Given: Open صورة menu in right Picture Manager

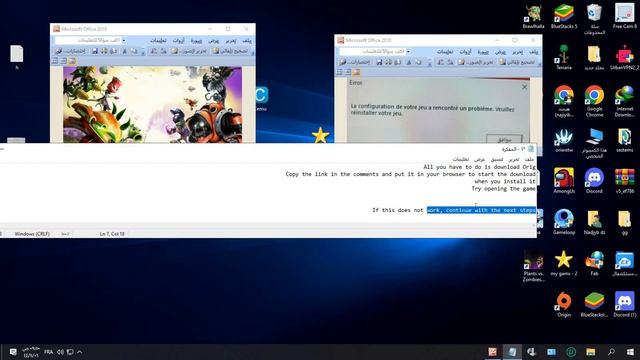Looking at the screenshot, I should pyautogui.click(x=483, y=51).
